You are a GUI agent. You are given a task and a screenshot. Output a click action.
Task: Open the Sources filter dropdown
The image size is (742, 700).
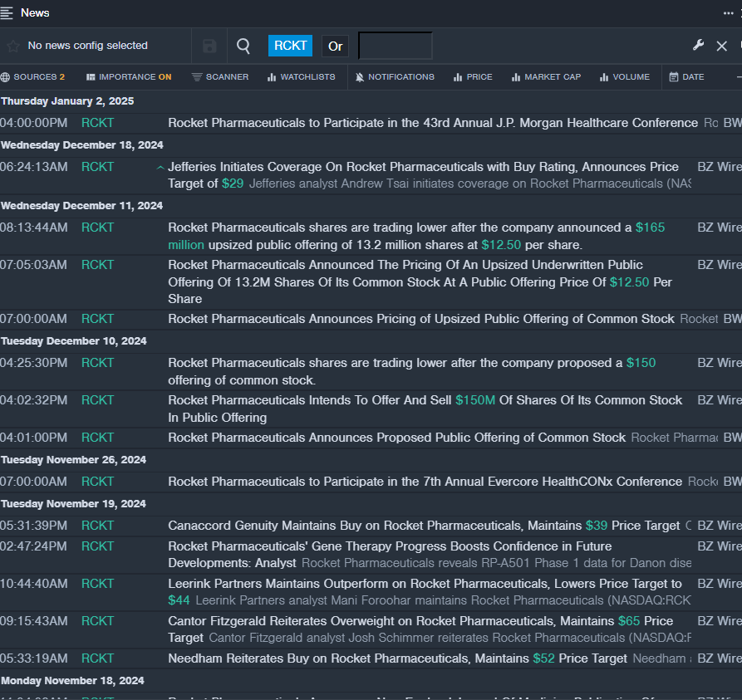(x=32, y=77)
